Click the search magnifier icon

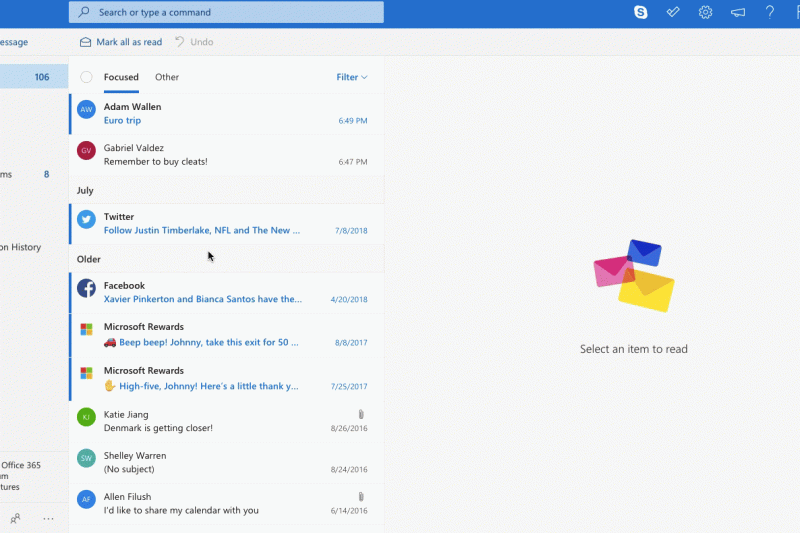click(x=84, y=12)
